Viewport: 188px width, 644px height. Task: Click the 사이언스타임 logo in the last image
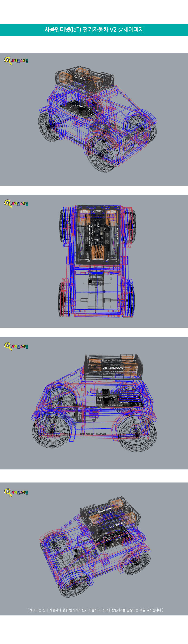16,492
